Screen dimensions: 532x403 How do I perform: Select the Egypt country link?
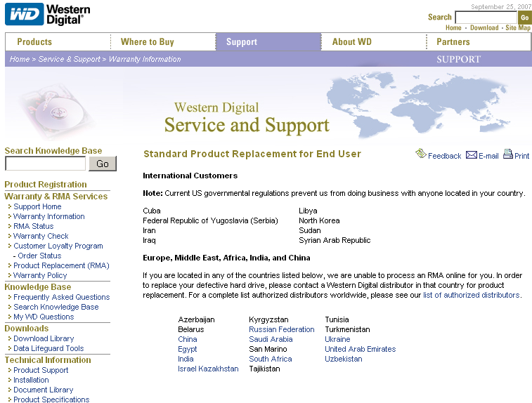click(187, 349)
